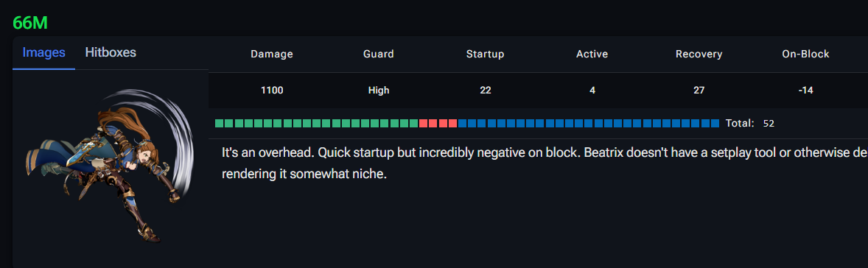The width and height of the screenshot is (868, 268).
Task: Select the active frames value 4
Action: pyautogui.click(x=592, y=91)
